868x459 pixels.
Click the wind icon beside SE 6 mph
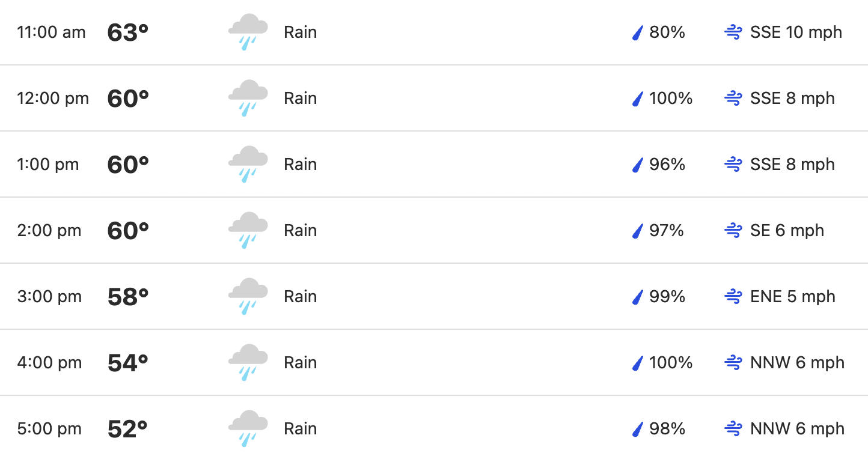pyautogui.click(x=733, y=231)
